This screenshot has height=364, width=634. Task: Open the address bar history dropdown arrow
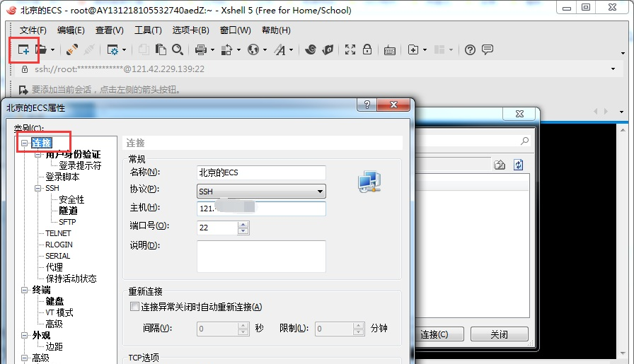[x=613, y=69]
